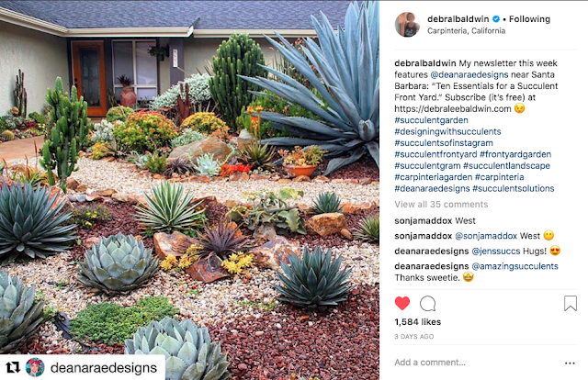Open sonjamaddox's profile from the first comment

(x=423, y=220)
